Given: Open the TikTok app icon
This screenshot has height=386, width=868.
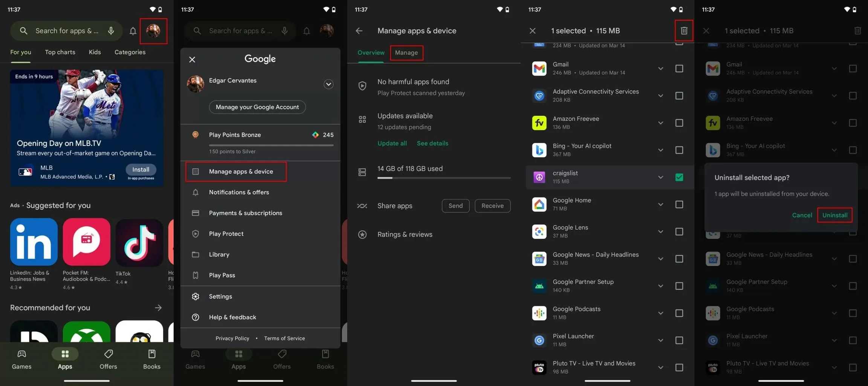Looking at the screenshot, I should [139, 242].
